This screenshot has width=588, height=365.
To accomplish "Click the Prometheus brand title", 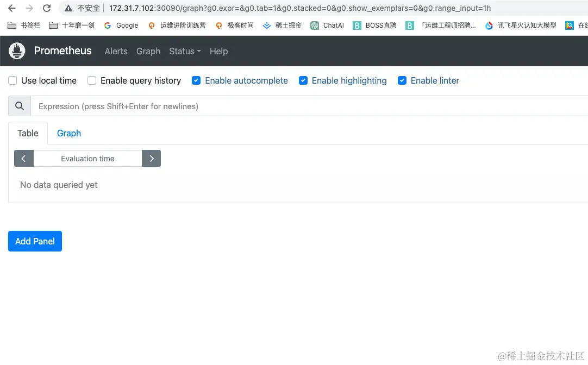I will coord(62,51).
